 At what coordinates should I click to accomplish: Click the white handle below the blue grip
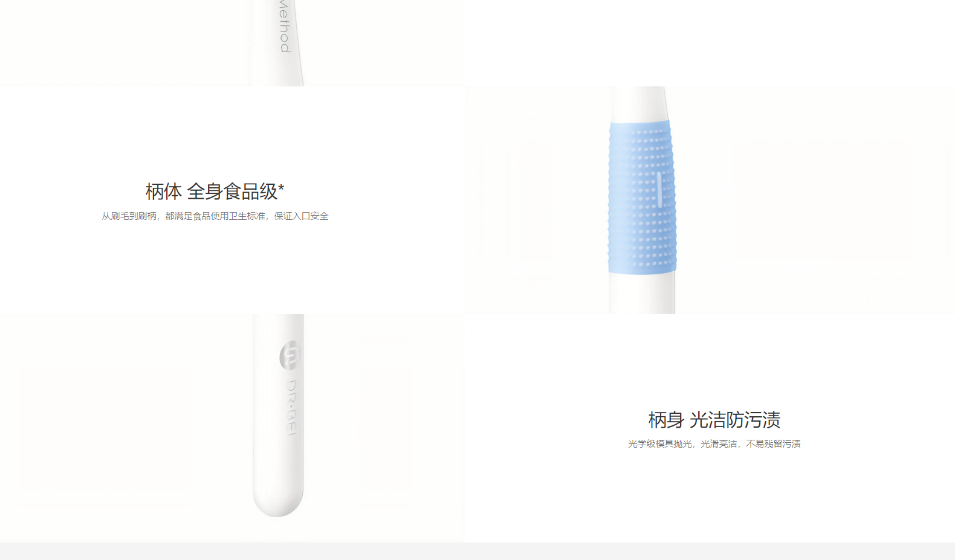click(x=642, y=294)
